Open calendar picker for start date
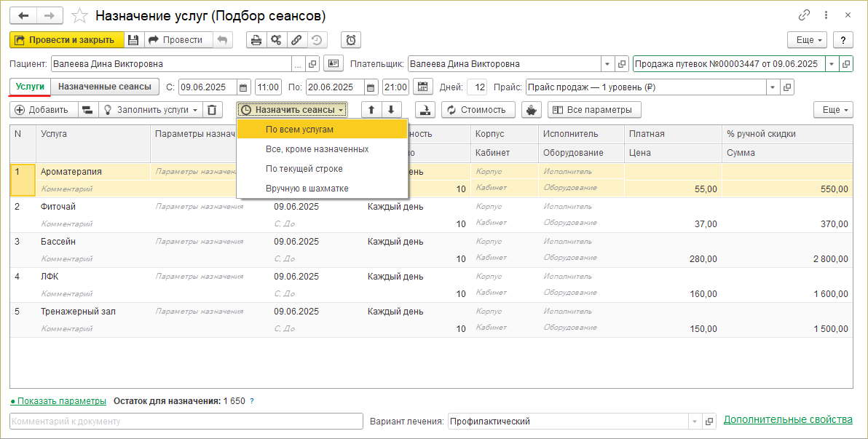 click(243, 87)
